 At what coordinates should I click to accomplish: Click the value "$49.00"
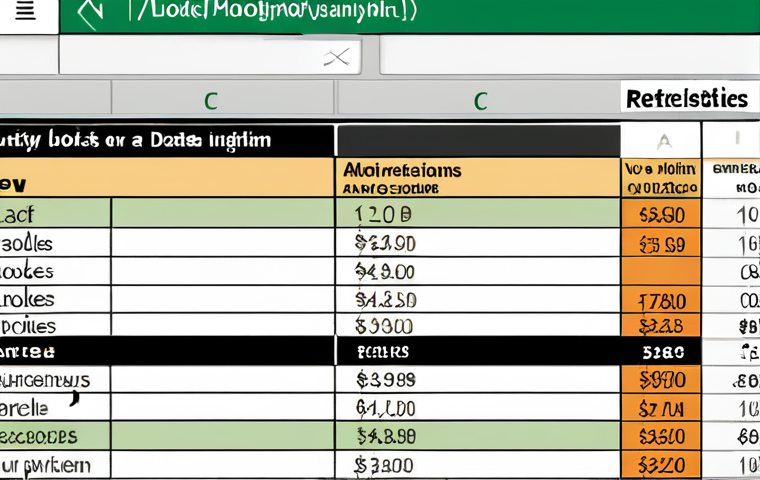(x=384, y=272)
